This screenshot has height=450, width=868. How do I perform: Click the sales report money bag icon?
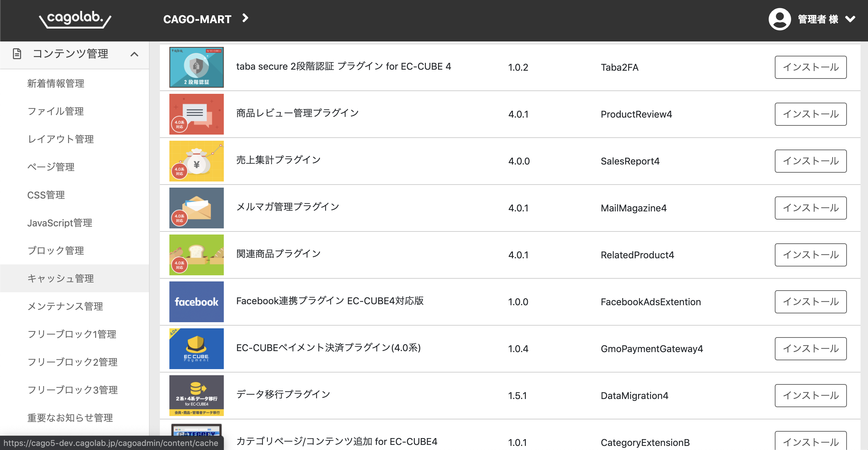tap(196, 161)
